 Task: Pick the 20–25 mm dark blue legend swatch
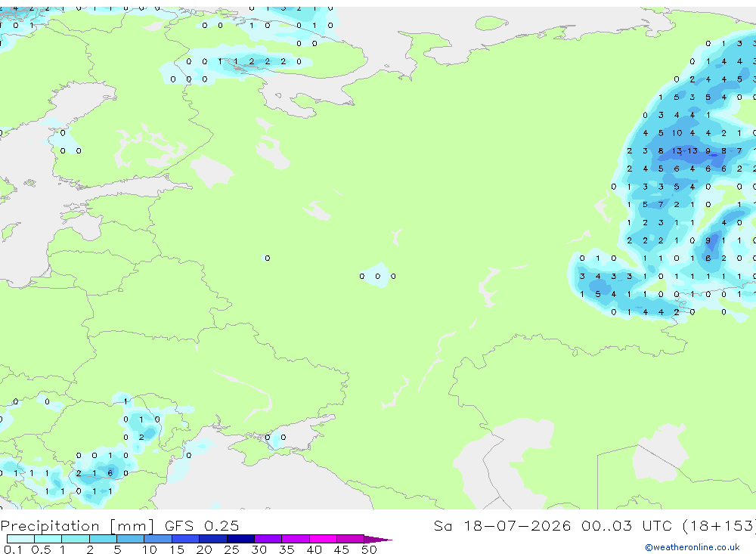pos(213,539)
